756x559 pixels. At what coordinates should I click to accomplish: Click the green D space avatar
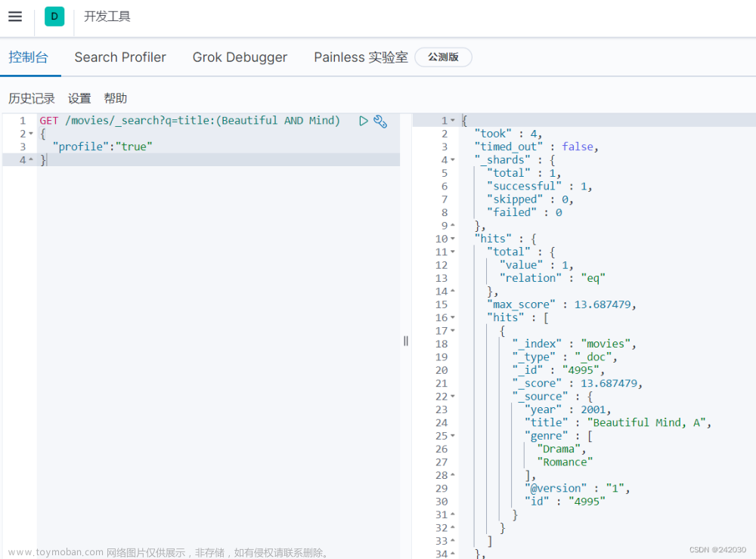[x=54, y=17]
